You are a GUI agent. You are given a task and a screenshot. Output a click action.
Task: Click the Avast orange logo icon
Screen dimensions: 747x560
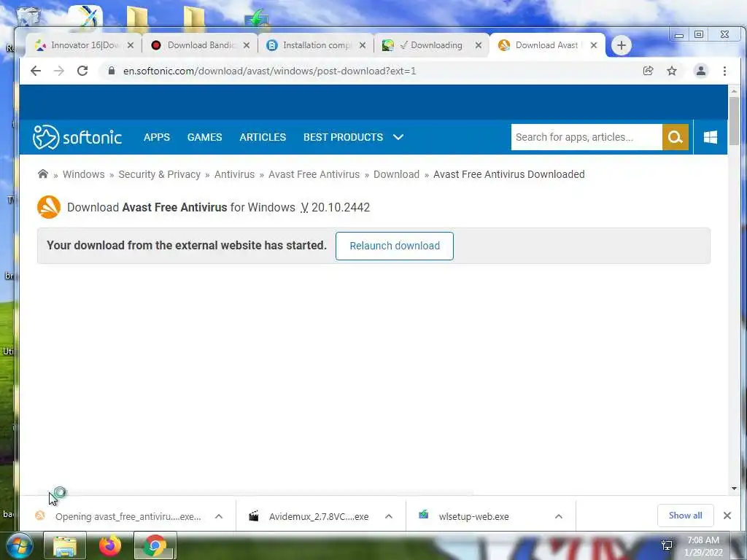pos(49,207)
